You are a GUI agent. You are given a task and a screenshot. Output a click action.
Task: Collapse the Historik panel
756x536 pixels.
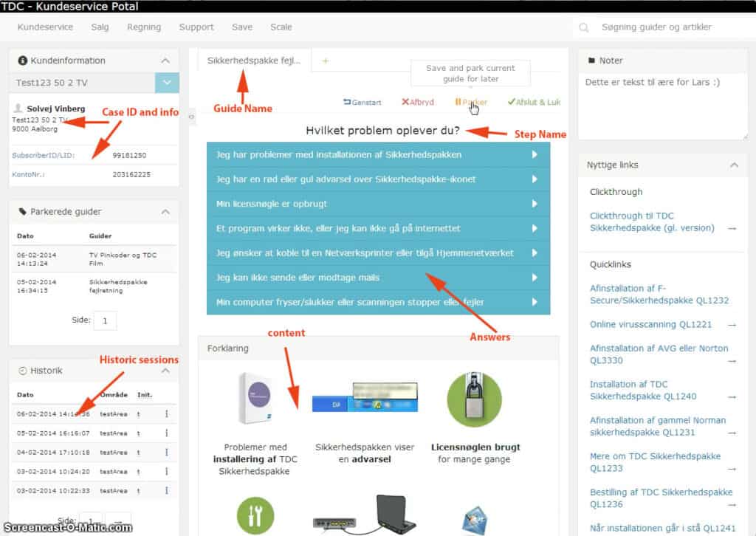(x=165, y=371)
